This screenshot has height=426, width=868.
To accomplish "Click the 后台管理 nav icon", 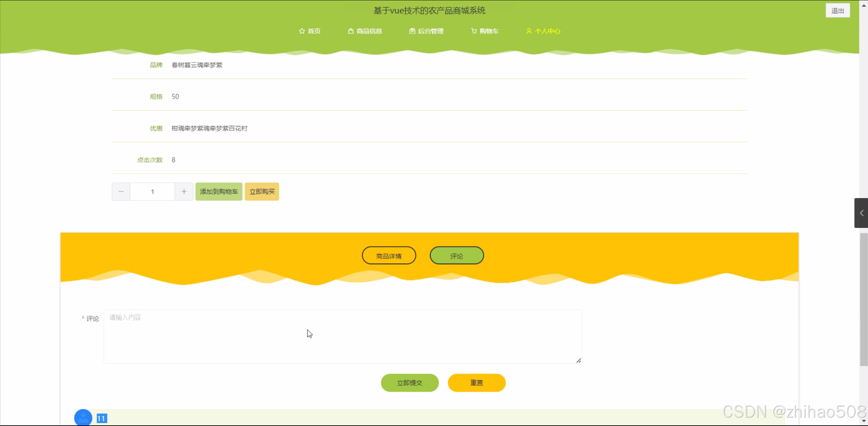I will click(412, 31).
